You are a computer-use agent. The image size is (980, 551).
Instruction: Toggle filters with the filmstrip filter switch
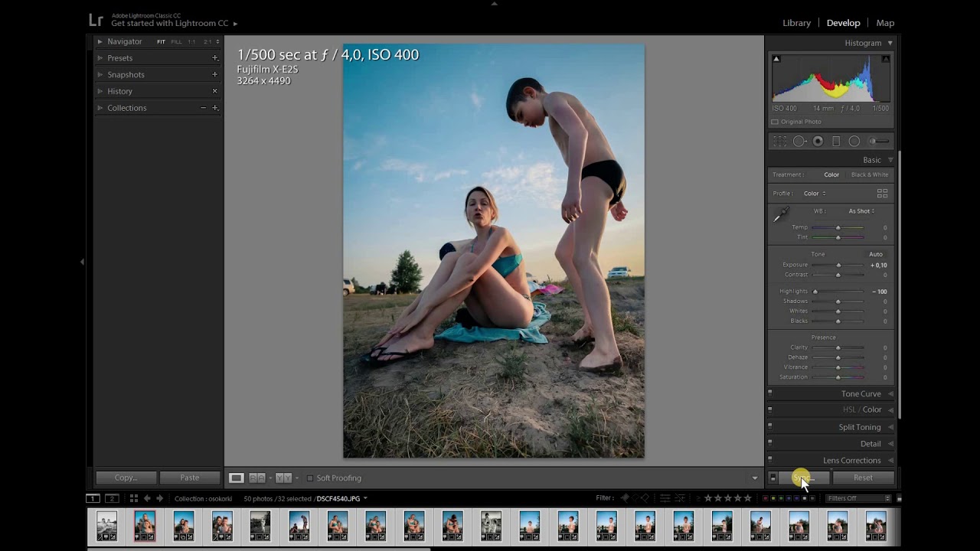point(899,499)
